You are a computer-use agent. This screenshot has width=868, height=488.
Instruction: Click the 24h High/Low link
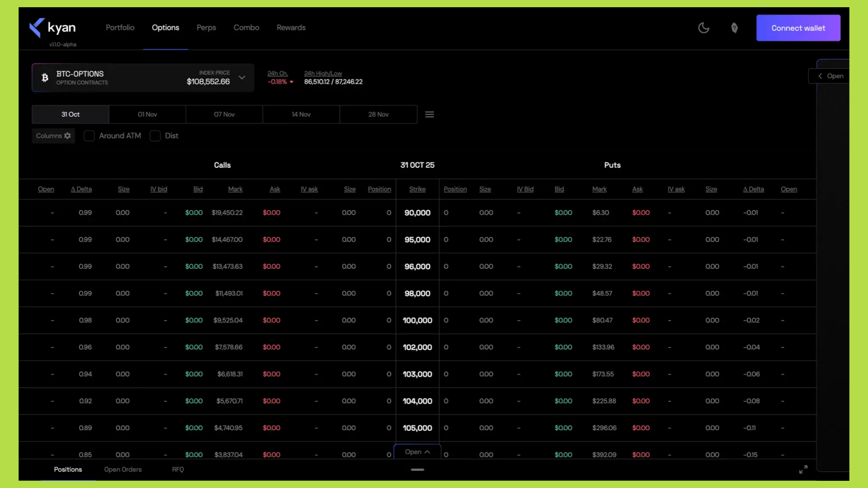click(x=323, y=73)
